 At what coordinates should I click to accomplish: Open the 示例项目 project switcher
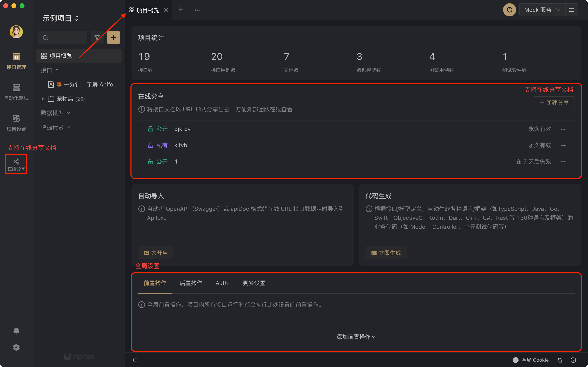coord(60,18)
